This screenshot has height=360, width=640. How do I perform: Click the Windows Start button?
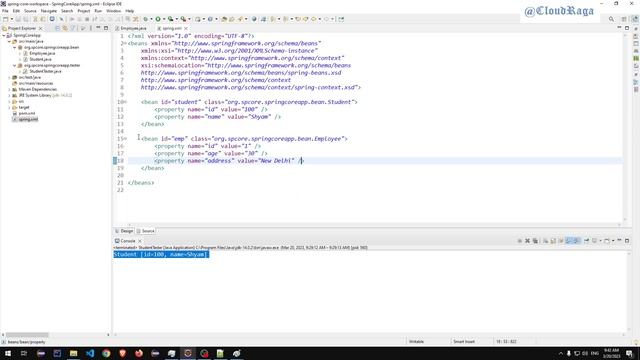(8, 353)
